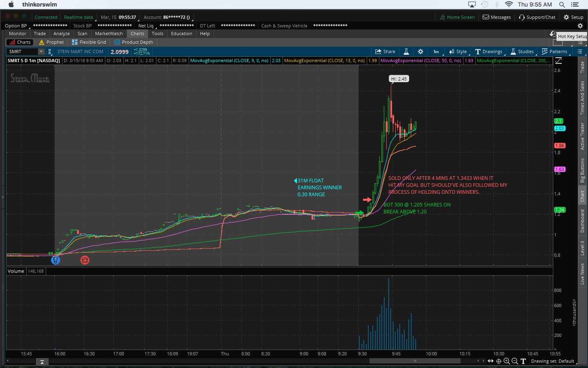Switch to the Trade tab
Screen dimensions: 588x368
(40, 34)
